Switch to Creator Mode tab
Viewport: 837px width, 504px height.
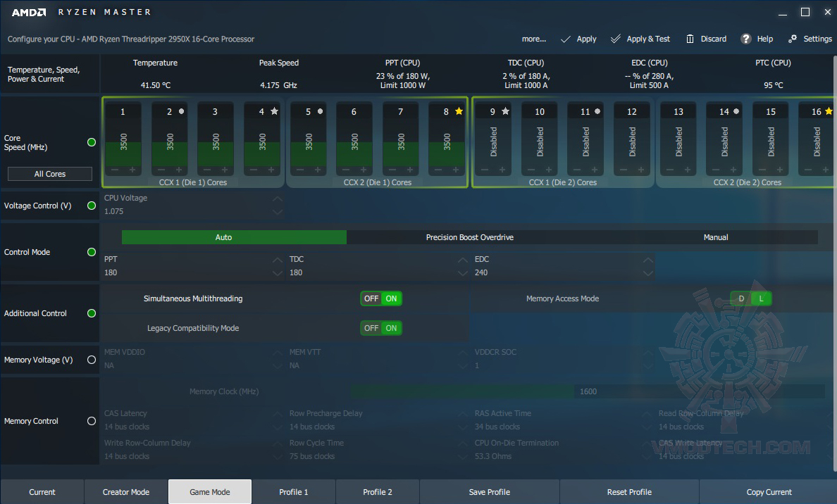coord(126,492)
